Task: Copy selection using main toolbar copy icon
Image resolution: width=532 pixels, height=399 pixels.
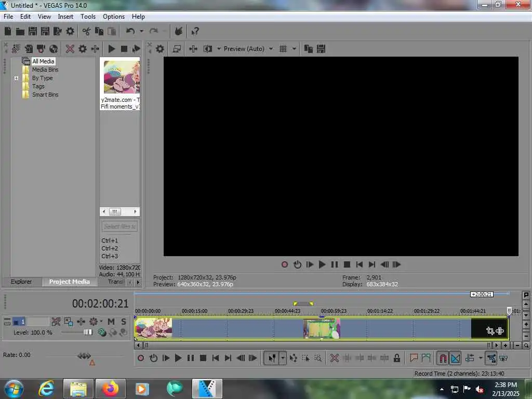Action: 99,31
